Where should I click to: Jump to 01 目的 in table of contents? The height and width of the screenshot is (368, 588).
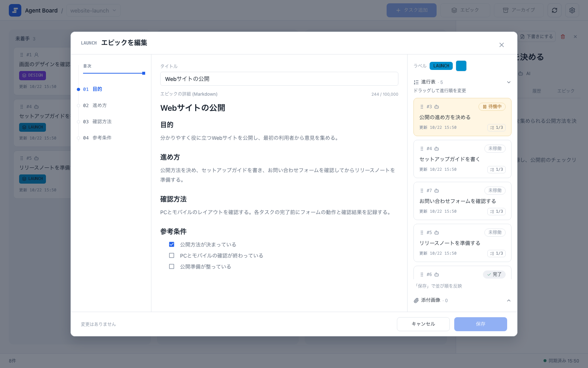pos(93,89)
